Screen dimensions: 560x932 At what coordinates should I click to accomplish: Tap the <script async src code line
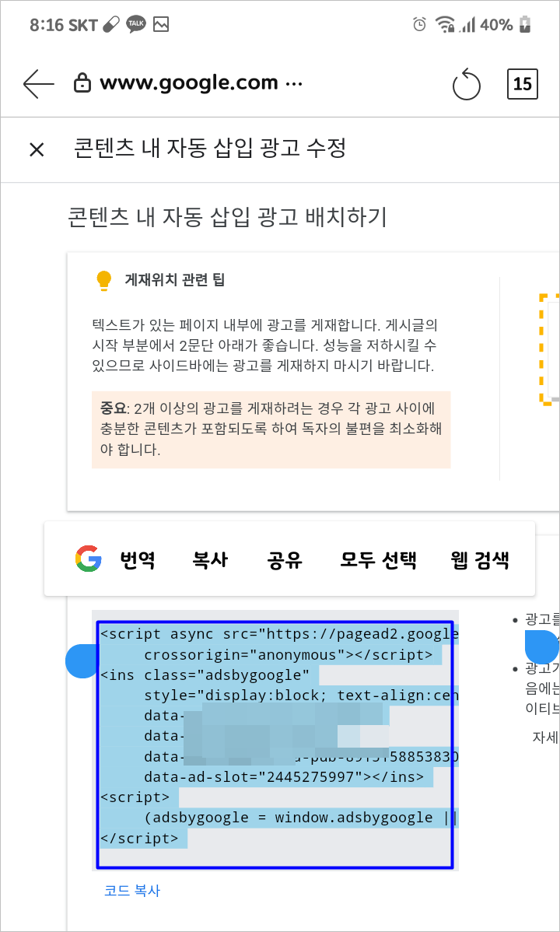[279, 634]
